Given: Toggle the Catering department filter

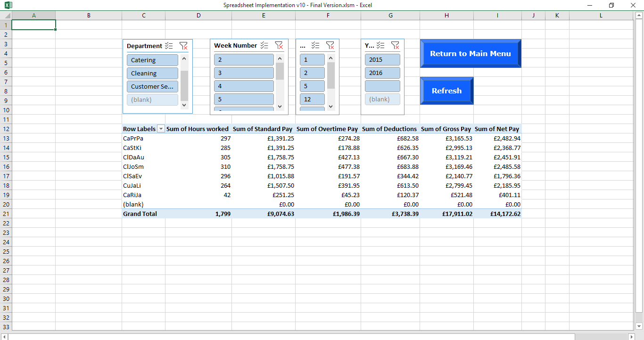Looking at the screenshot, I should [x=152, y=60].
